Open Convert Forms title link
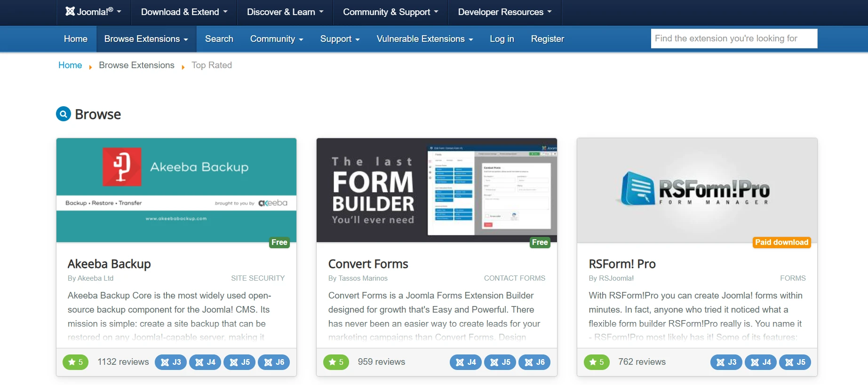868x385 pixels. 368,264
